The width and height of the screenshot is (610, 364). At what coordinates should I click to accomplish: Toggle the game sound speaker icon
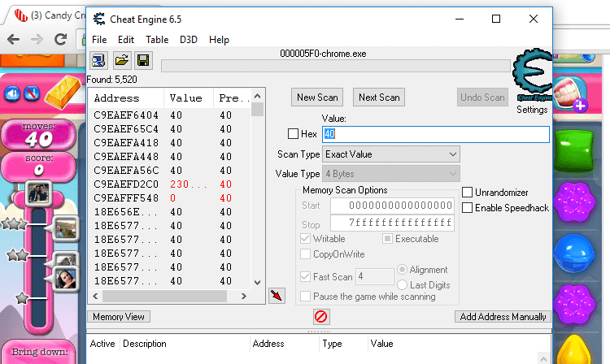(x=12, y=93)
